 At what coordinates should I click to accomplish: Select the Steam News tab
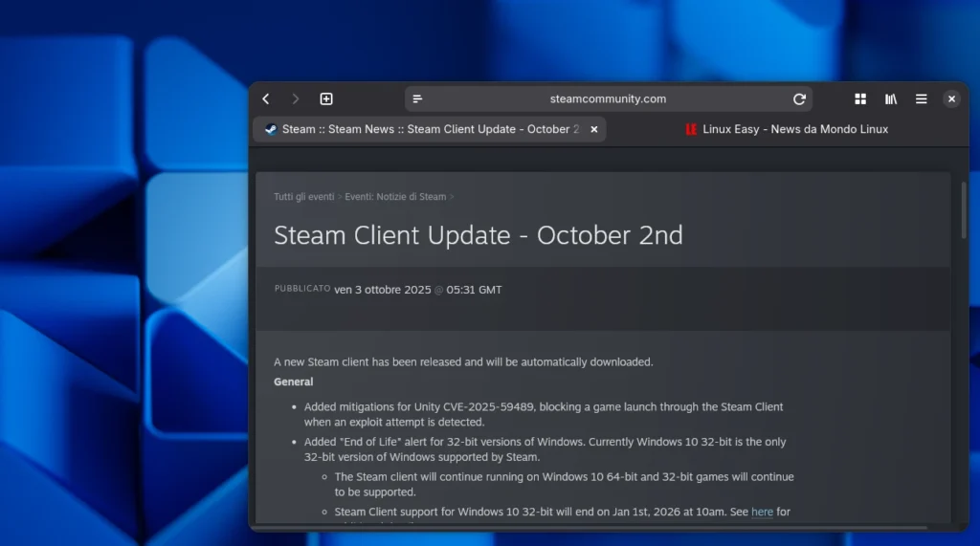430,129
